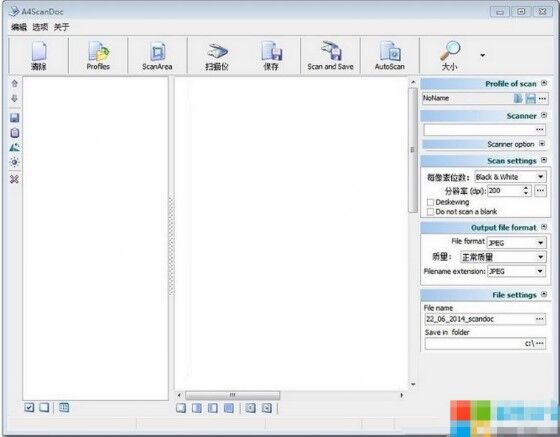Open the 选项 menu
560x437 pixels.
(40, 27)
